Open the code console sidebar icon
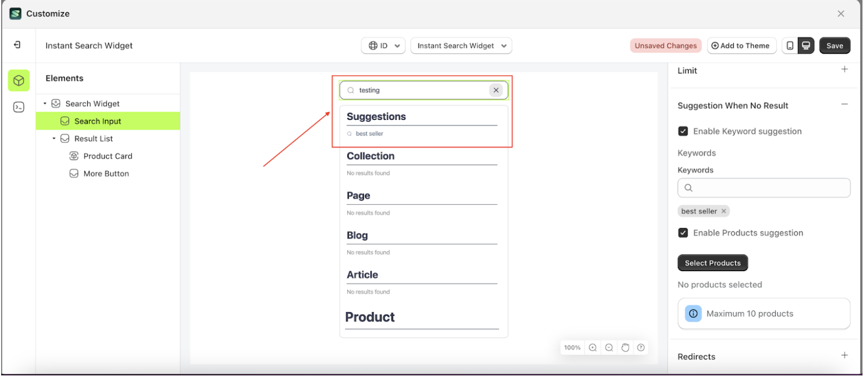 (x=19, y=107)
